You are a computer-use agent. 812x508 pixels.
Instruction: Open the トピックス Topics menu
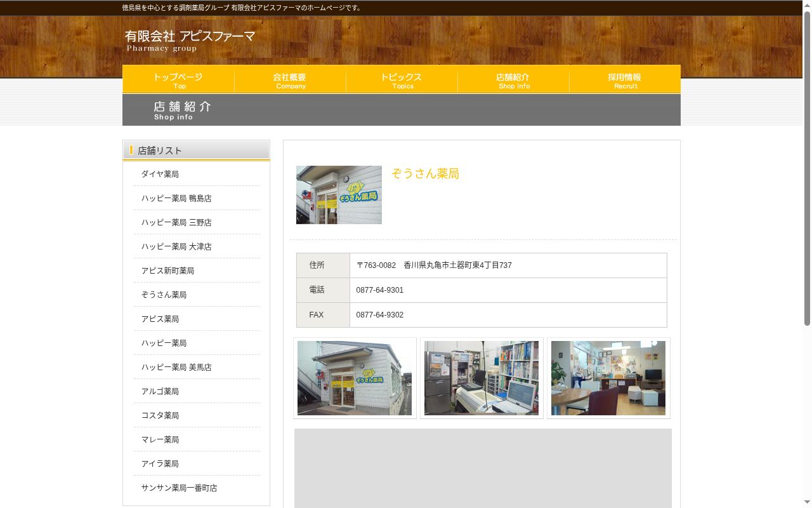click(x=402, y=79)
